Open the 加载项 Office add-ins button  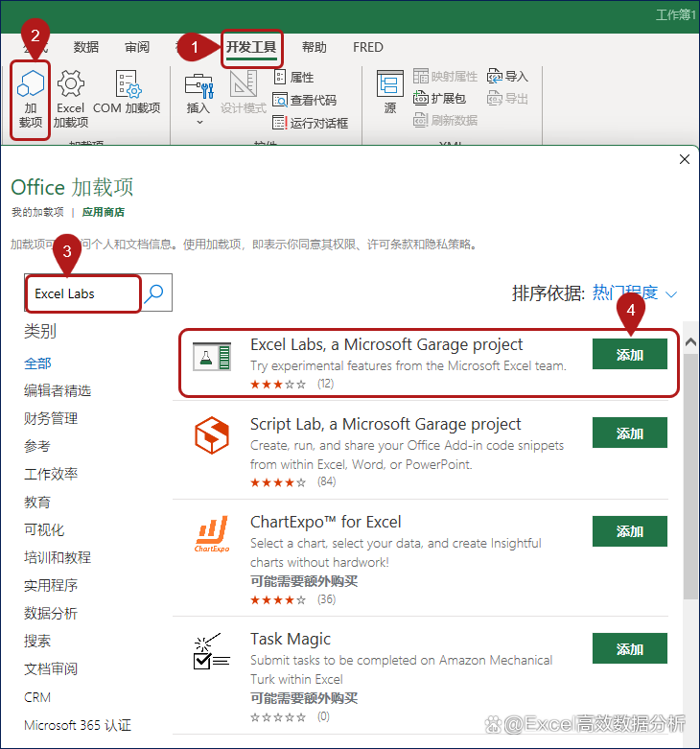31,101
